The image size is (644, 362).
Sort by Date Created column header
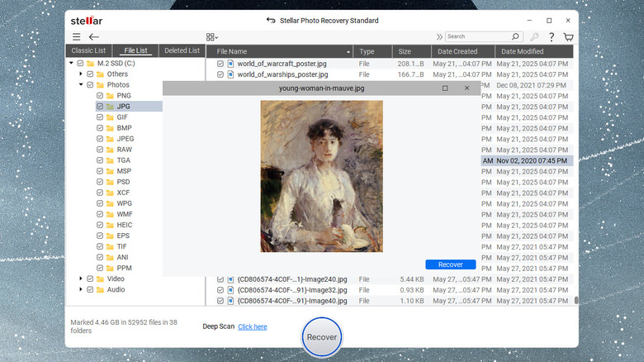point(462,51)
